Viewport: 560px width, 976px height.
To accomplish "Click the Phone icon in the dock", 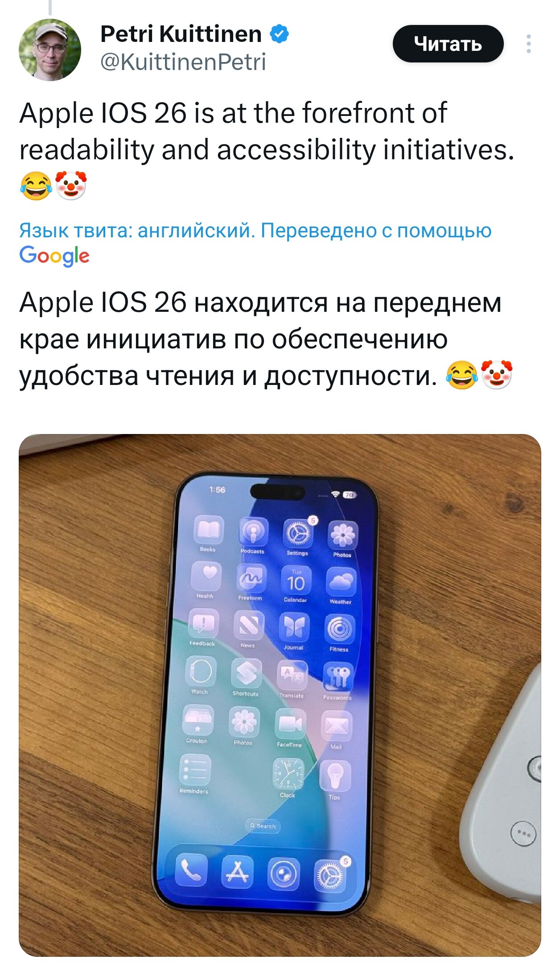I will pyautogui.click(x=191, y=869).
